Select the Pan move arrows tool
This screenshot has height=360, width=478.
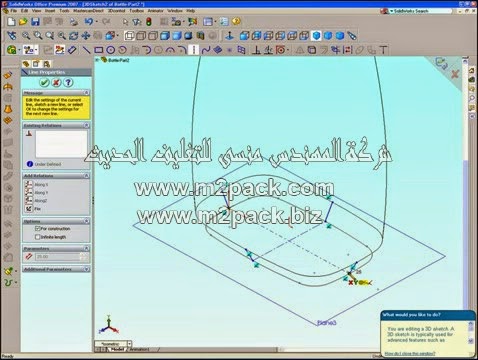coord(86,36)
